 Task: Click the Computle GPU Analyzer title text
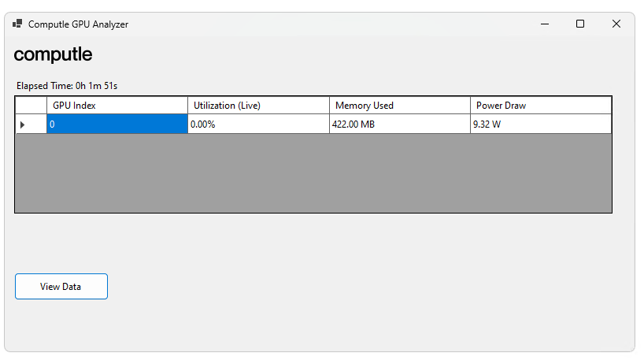[78, 24]
